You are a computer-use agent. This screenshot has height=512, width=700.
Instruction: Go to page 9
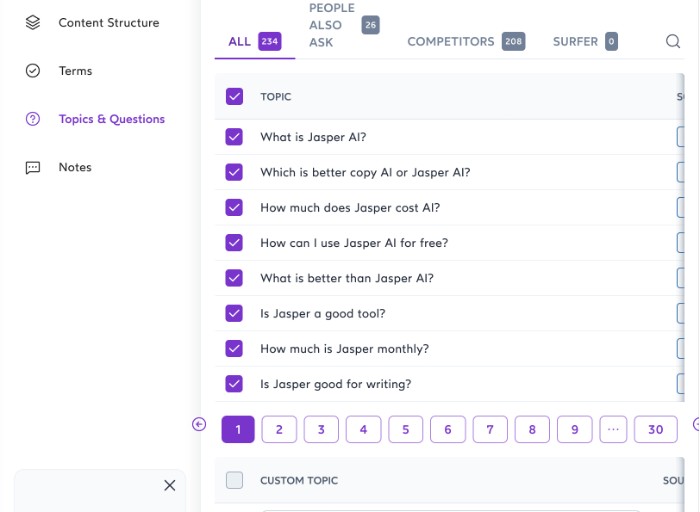[575, 429]
